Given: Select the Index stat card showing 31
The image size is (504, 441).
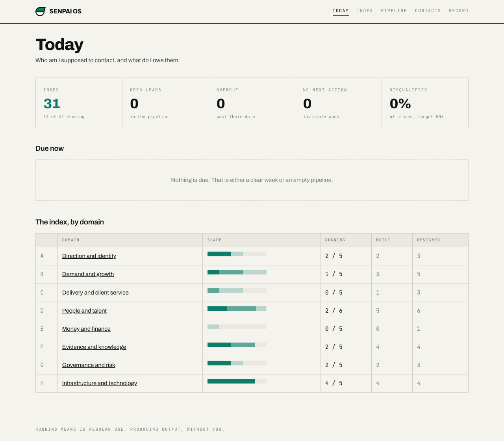Looking at the screenshot, I should point(79,102).
